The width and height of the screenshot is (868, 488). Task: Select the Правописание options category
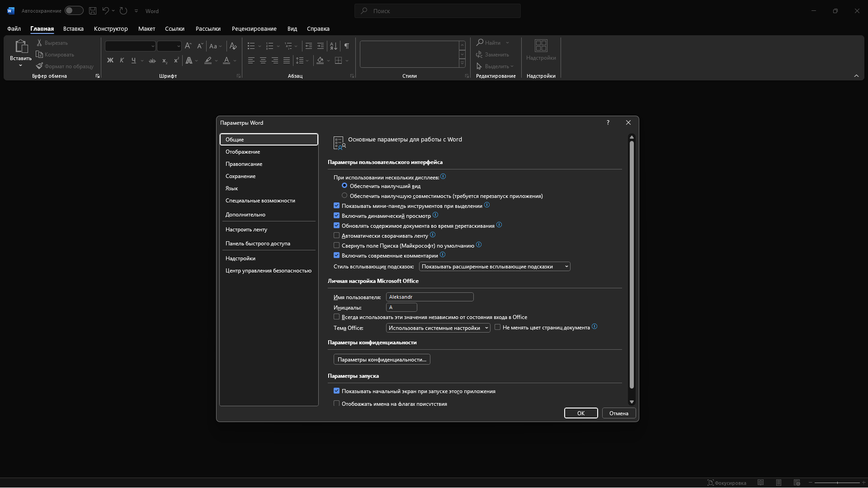coord(244,164)
